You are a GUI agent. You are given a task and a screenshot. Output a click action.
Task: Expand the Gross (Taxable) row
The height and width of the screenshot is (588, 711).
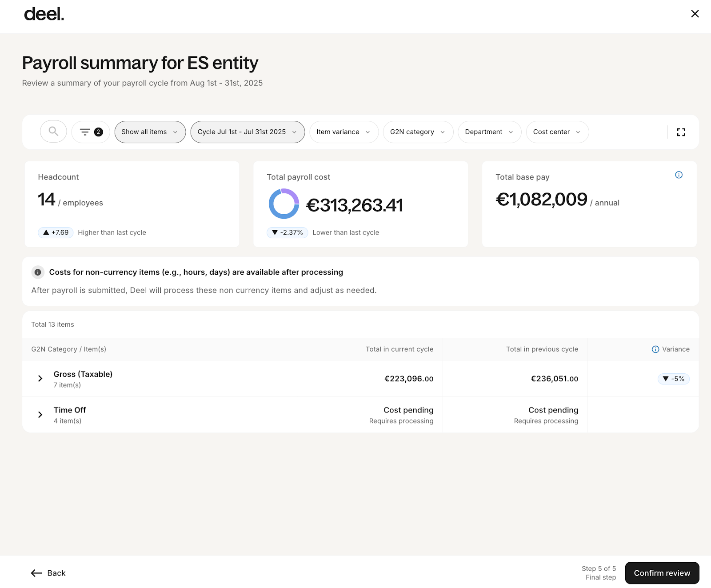pyautogui.click(x=40, y=379)
